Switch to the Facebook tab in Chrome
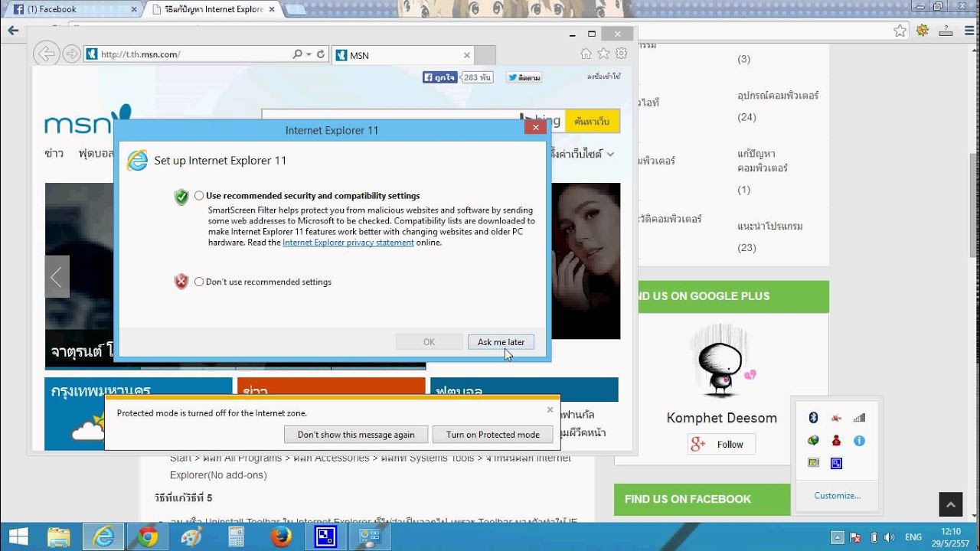Image resolution: width=980 pixels, height=551 pixels. pyautogui.click(x=73, y=9)
